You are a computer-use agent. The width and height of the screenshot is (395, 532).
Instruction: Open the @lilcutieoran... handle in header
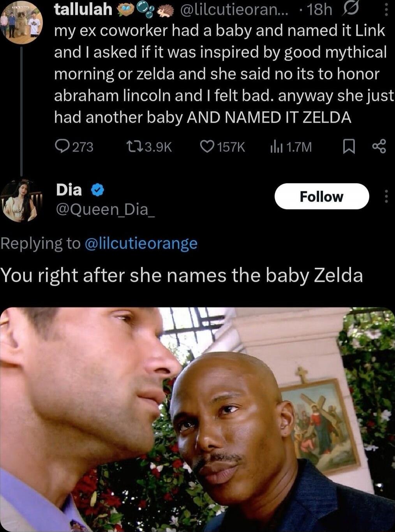point(234,9)
